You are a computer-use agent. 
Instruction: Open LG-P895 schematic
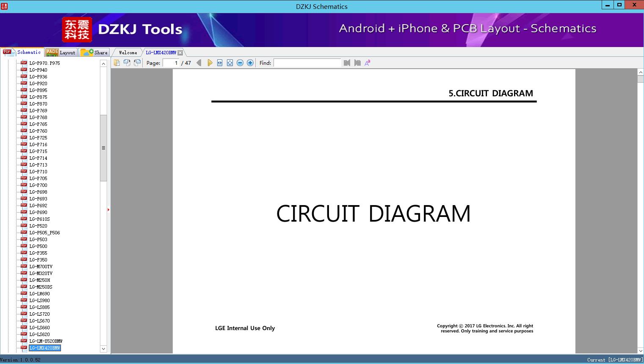coord(38,90)
